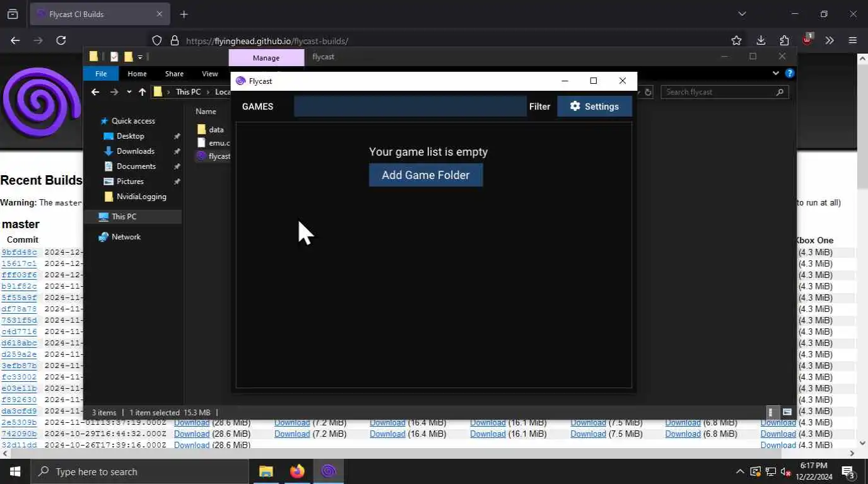Click This PC in the Explorer address path

[188, 92]
